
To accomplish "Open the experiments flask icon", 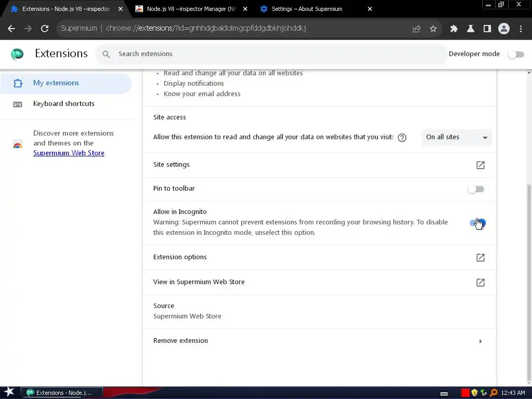I will (471, 29).
